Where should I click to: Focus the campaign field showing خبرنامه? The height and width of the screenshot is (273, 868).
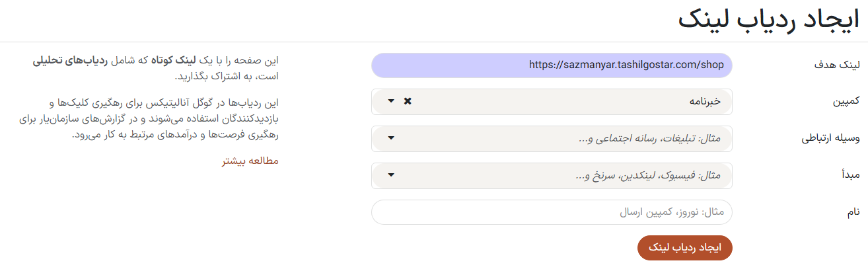click(x=568, y=101)
